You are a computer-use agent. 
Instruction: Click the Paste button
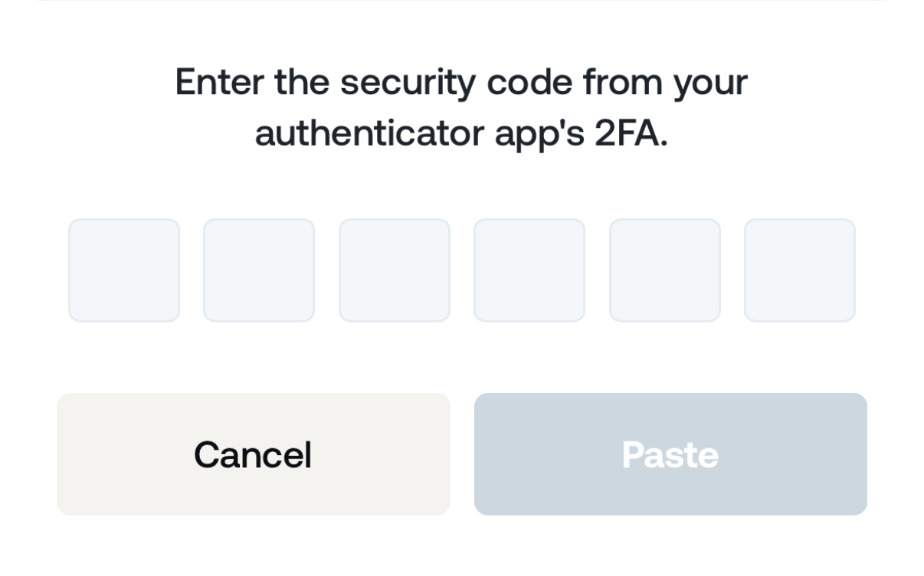click(x=670, y=454)
